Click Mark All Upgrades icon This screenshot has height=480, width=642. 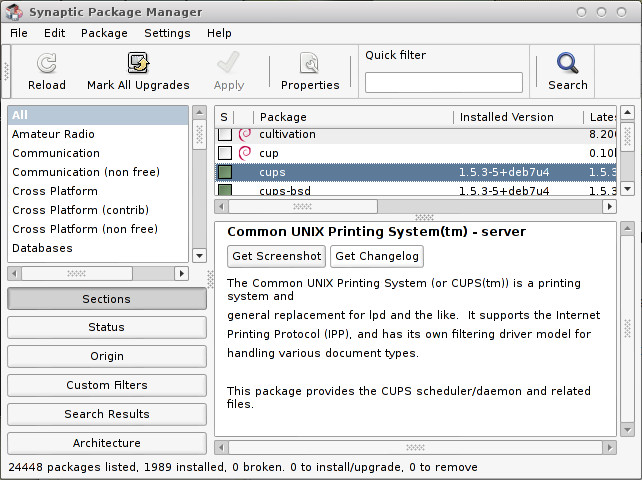click(138, 63)
